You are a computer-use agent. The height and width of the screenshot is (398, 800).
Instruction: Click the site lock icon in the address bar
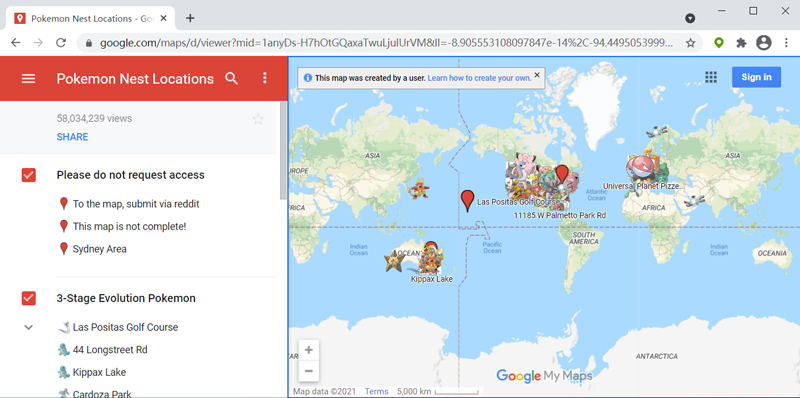[89, 43]
